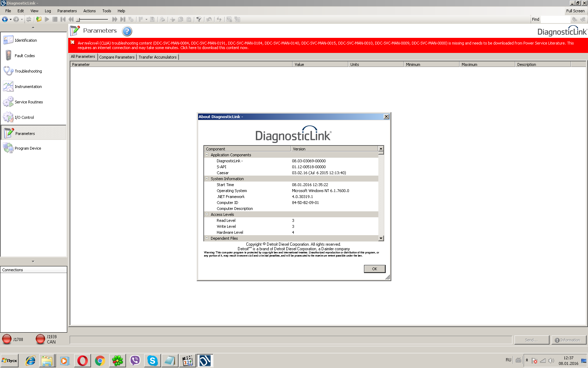Click the Stop log toolbar button

point(55,20)
